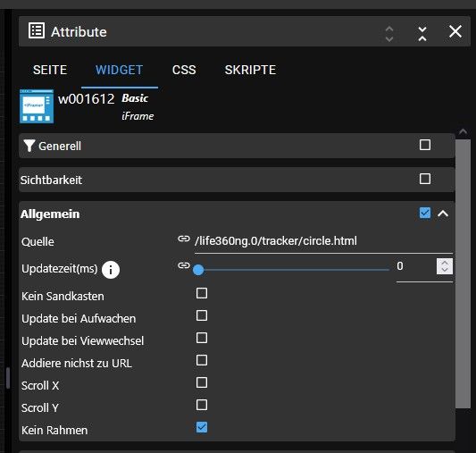Switch to the CSS tab
Screen dimensions: 476x453
pyautogui.click(x=184, y=70)
